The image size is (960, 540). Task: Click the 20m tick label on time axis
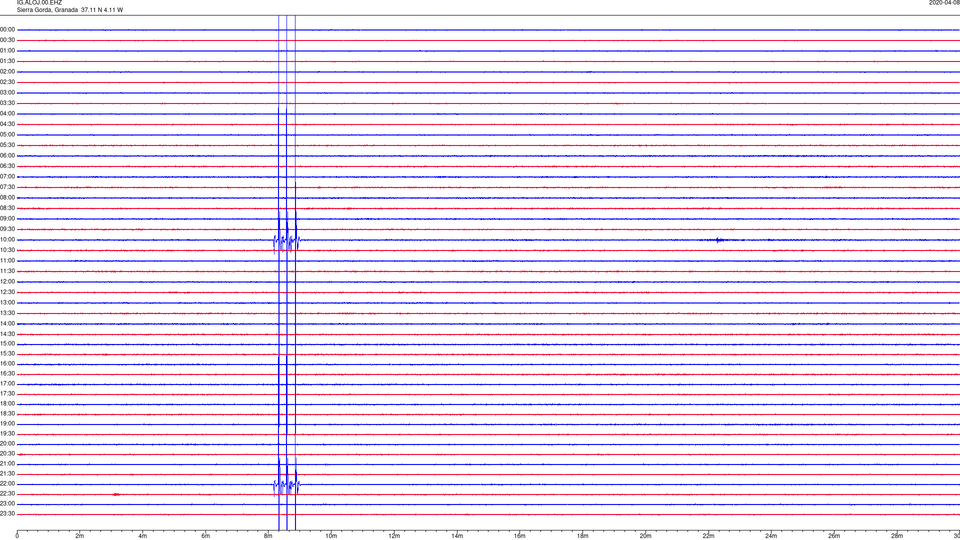point(646,536)
